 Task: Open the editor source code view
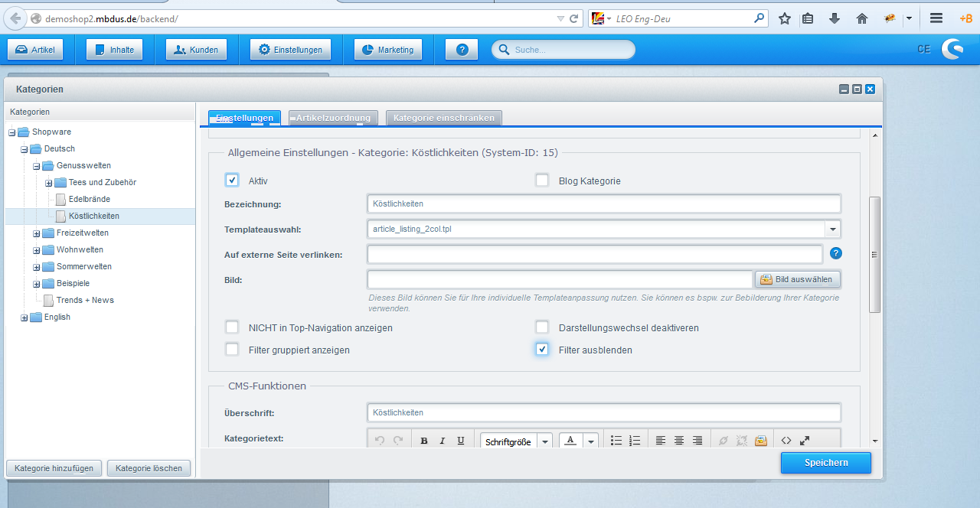[x=786, y=441]
